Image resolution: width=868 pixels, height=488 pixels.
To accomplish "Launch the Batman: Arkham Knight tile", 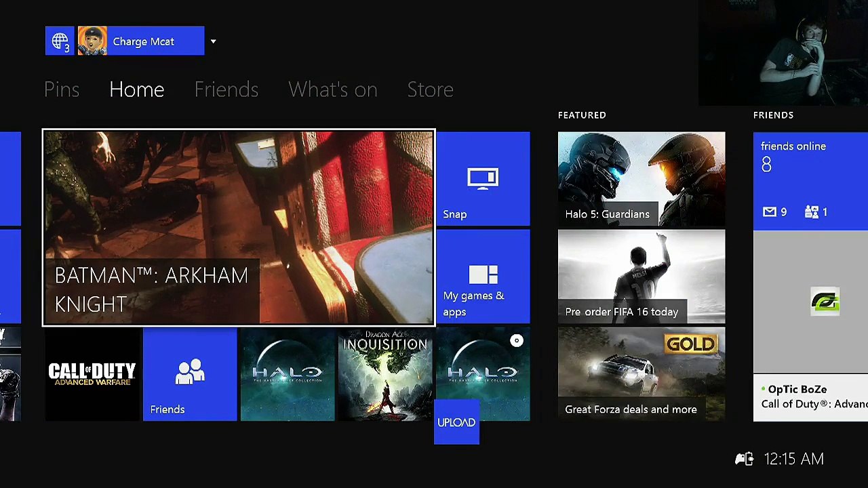I will pyautogui.click(x=239, y=228).
